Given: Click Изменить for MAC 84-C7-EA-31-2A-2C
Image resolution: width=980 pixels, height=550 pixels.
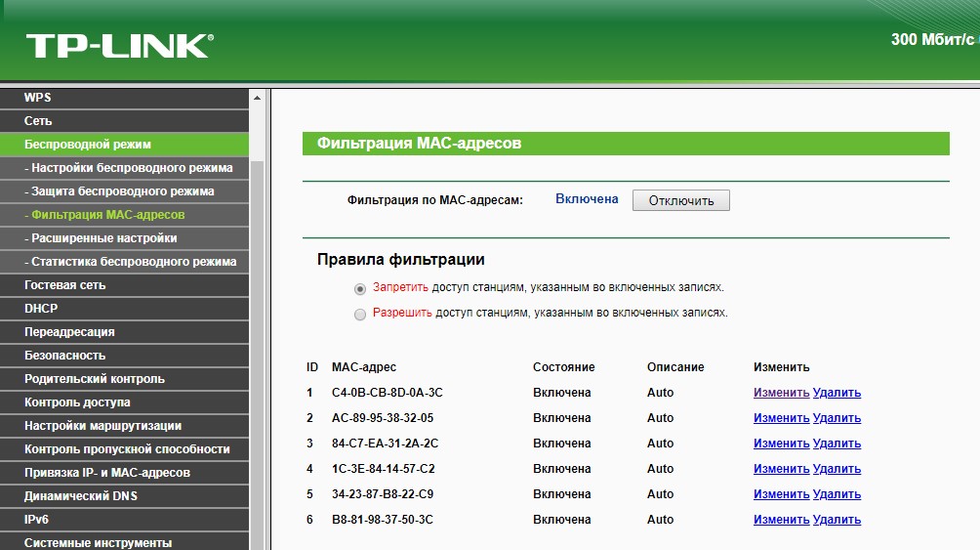Looking at the screenshot, I should click(x=781, y=443).
